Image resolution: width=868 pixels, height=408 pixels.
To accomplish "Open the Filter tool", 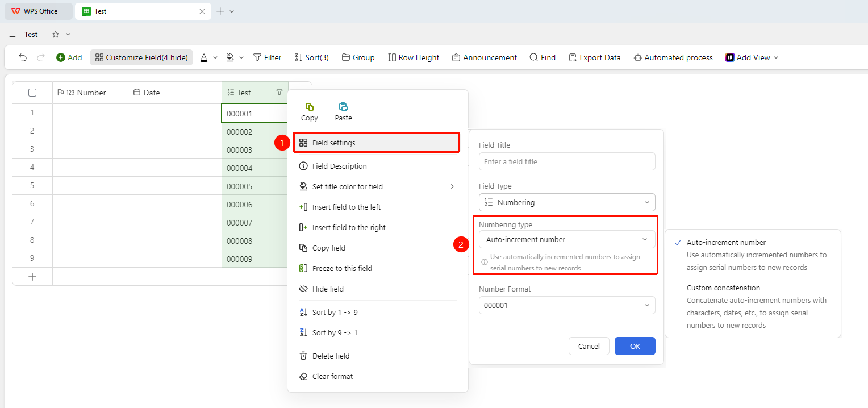I will tap(267, 57).
